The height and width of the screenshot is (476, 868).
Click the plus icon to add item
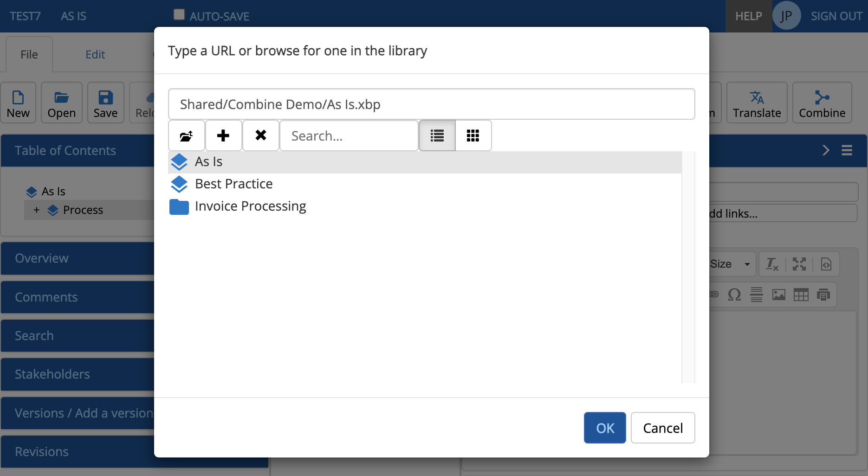coord(223,136)
